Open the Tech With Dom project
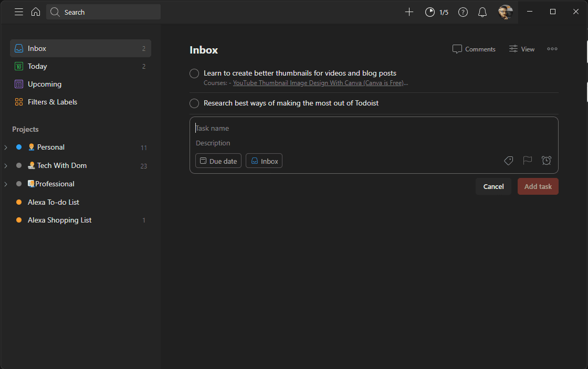The image size is (588, 369). (x=81, y=165)
